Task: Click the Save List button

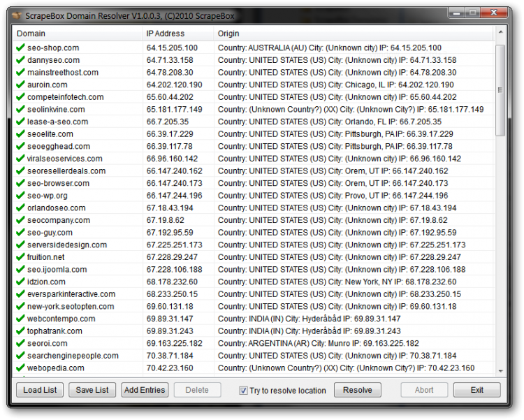Action: (92, 390)
